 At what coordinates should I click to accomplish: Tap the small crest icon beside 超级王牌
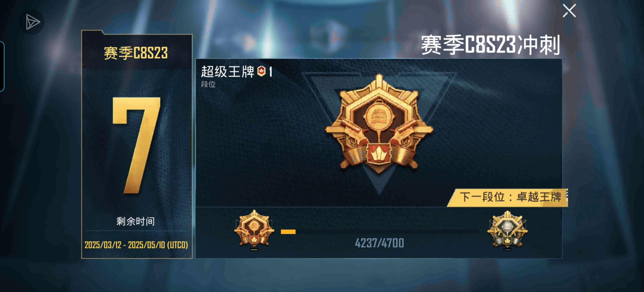[x=261, y=71]
